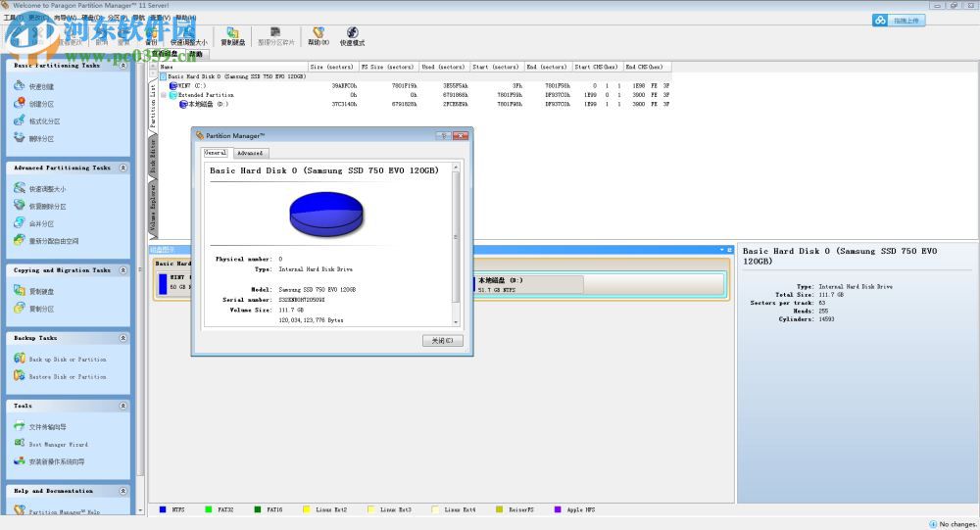Click the 文件传输向导 icon in Tools

point(20,426)
